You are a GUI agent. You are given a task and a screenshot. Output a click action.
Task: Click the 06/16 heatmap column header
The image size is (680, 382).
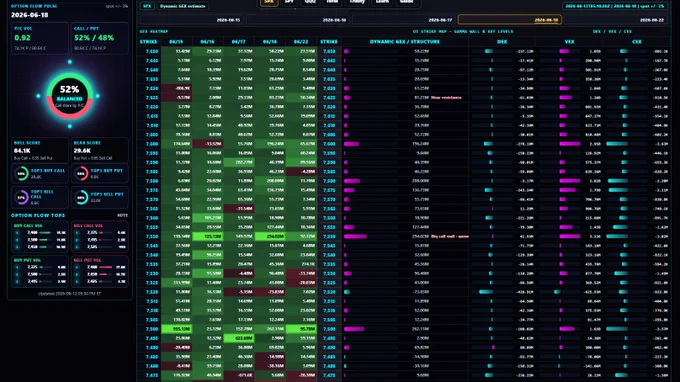[x=207, y=42]
